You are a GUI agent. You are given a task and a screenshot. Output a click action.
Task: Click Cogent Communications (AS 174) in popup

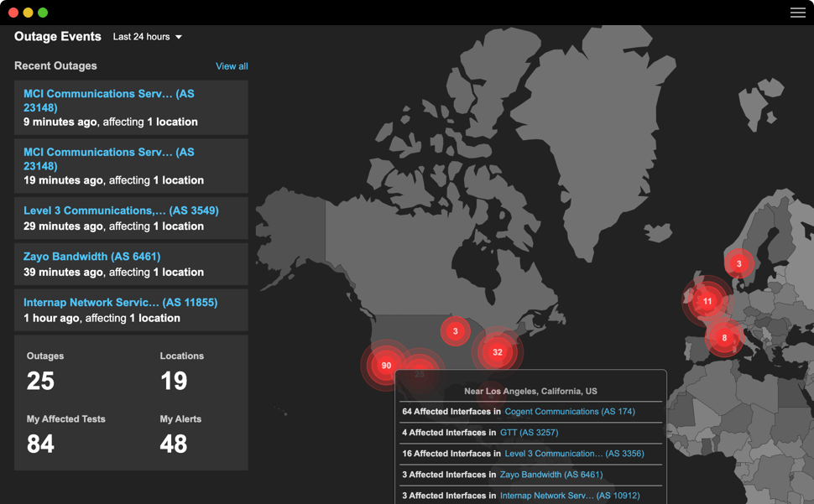[570, 412]
